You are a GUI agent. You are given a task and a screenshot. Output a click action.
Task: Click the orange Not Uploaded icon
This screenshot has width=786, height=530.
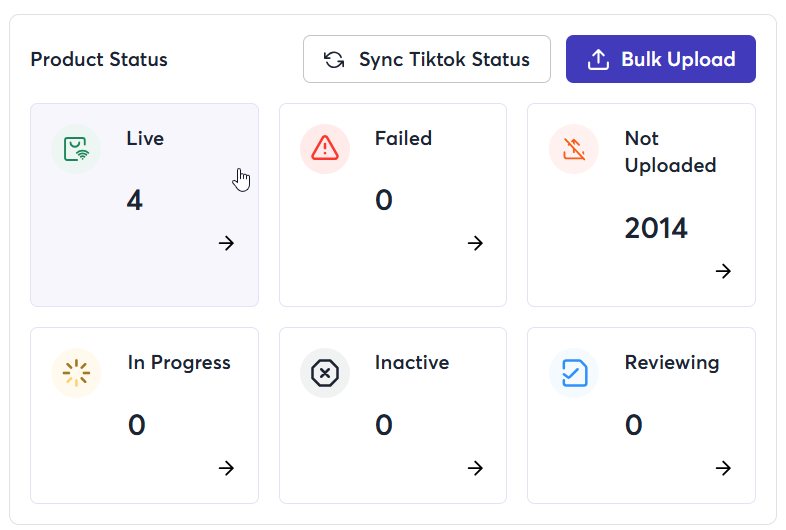(574, 149)
